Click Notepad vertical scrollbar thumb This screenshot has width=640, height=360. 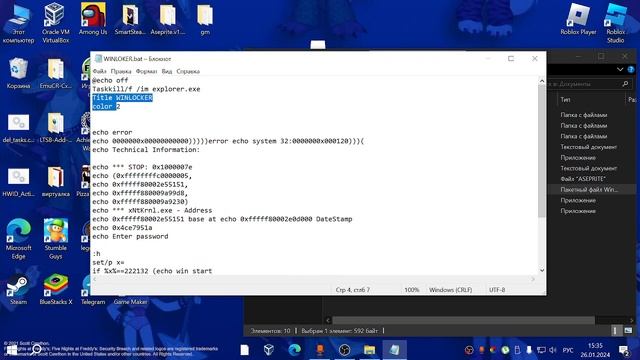tap(542, 152)
